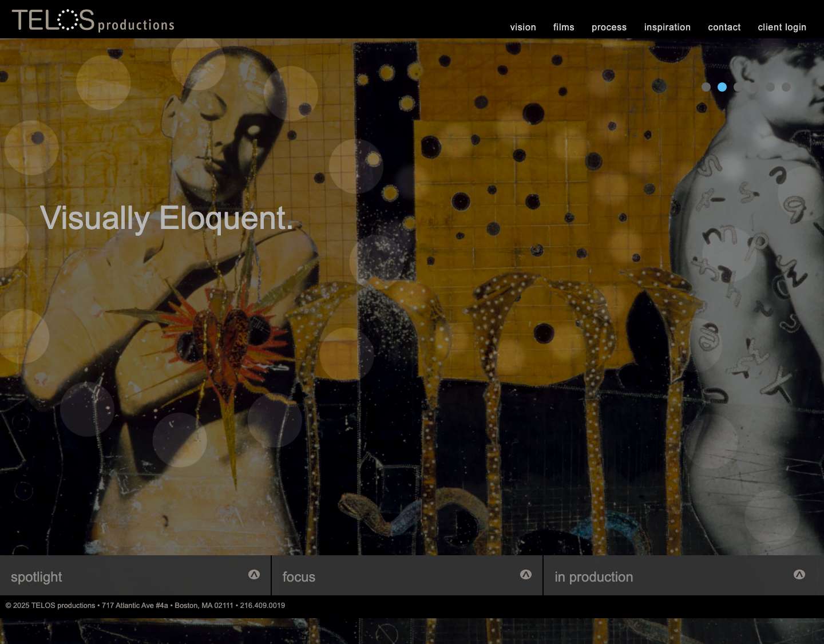Expand the spotlight panel arrow icon
The image size is (824, 644).
click(x=254, y=574)
